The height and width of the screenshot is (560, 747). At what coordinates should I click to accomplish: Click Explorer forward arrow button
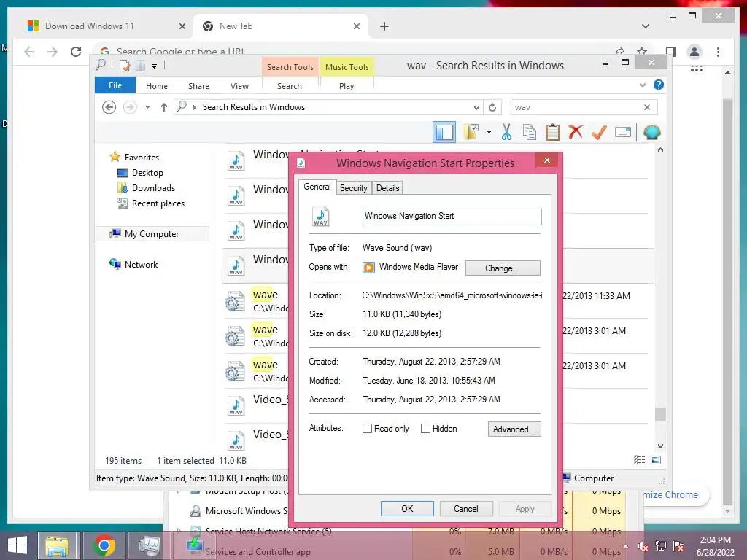tap(130, 107)
